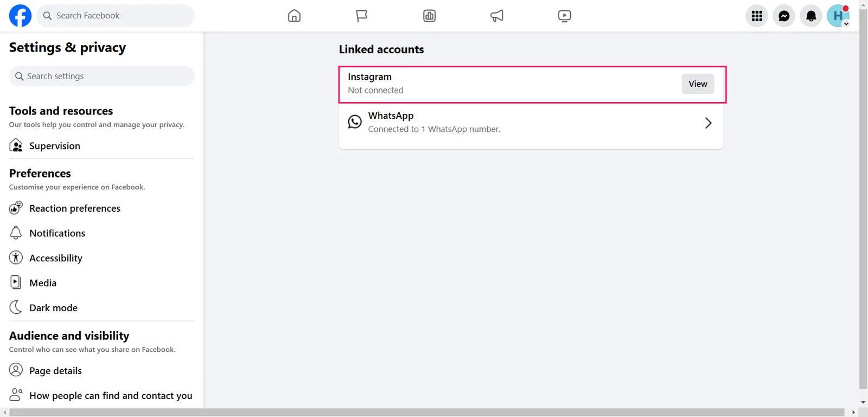Click the Media icon in sidebar

click(16, 282)
